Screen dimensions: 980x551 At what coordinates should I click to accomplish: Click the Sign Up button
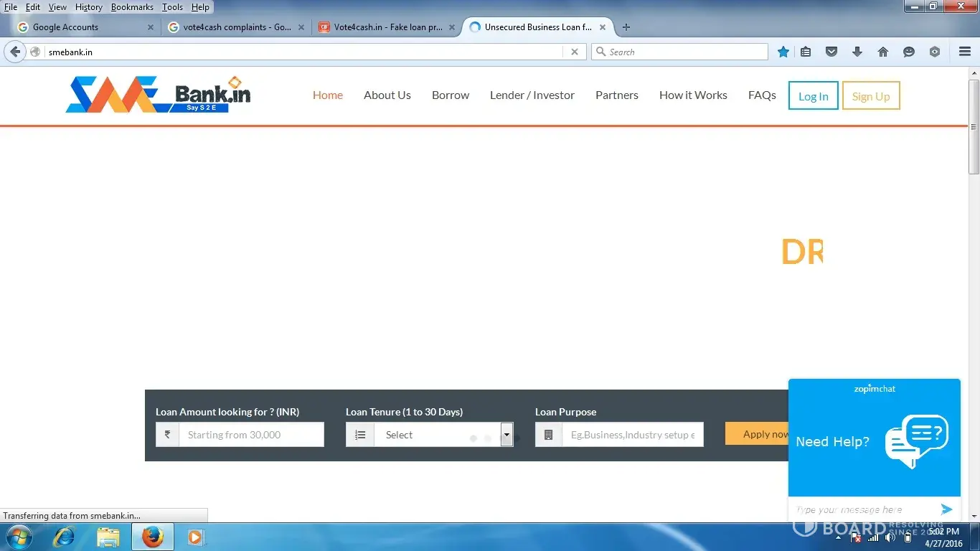(x=870, y=96)
